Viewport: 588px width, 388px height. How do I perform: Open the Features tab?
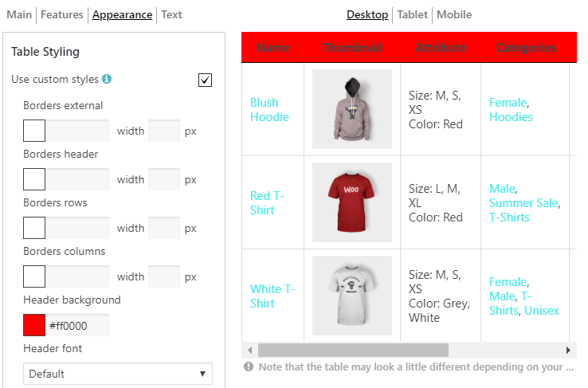[62, 14]
